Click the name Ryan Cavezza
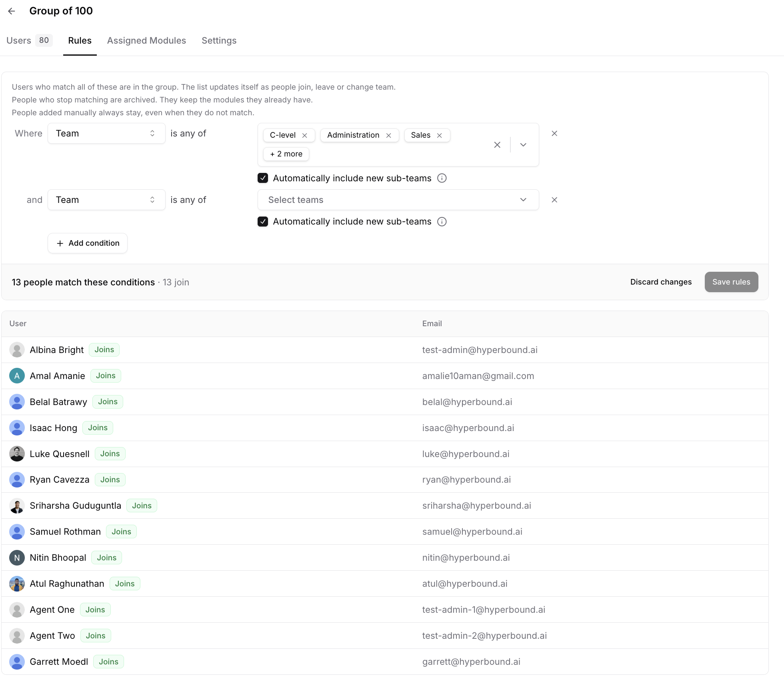The width and height of the screenshot is (784, 686). pos(60,480)
